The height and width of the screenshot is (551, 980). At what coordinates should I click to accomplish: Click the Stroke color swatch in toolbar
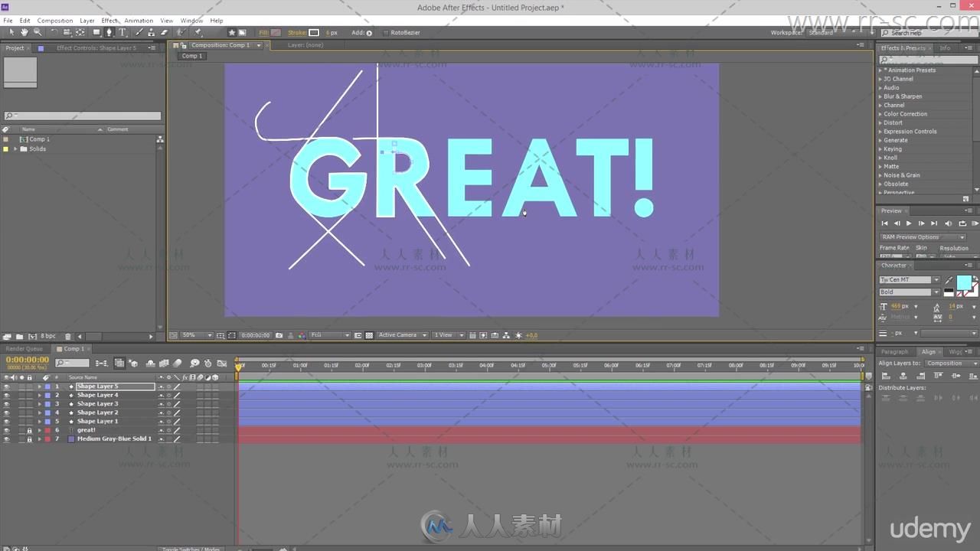coord(314,33)
